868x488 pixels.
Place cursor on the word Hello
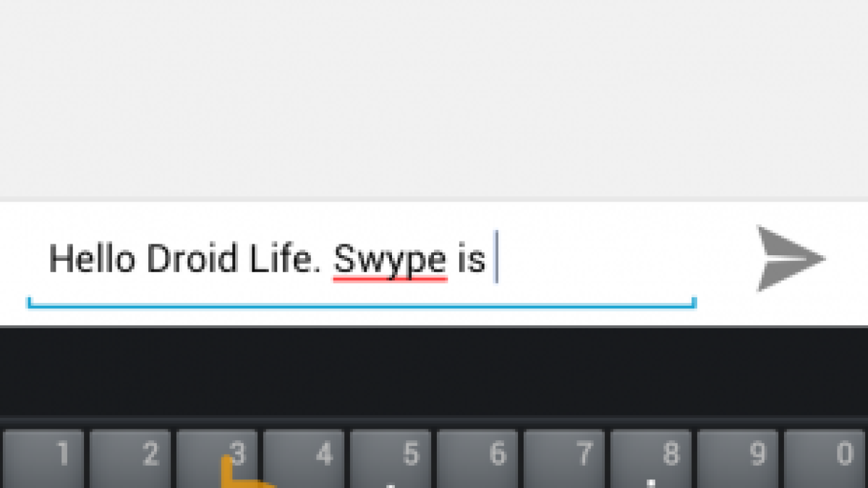[92, 258]
